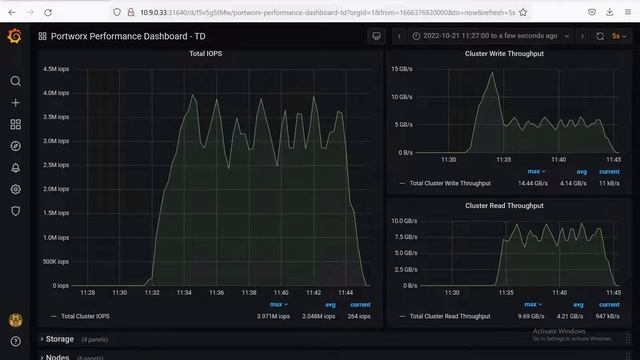Screen dimensions: 640x360
Task: Sort Total IOPS legend by current
Action: tap(360, 305)
